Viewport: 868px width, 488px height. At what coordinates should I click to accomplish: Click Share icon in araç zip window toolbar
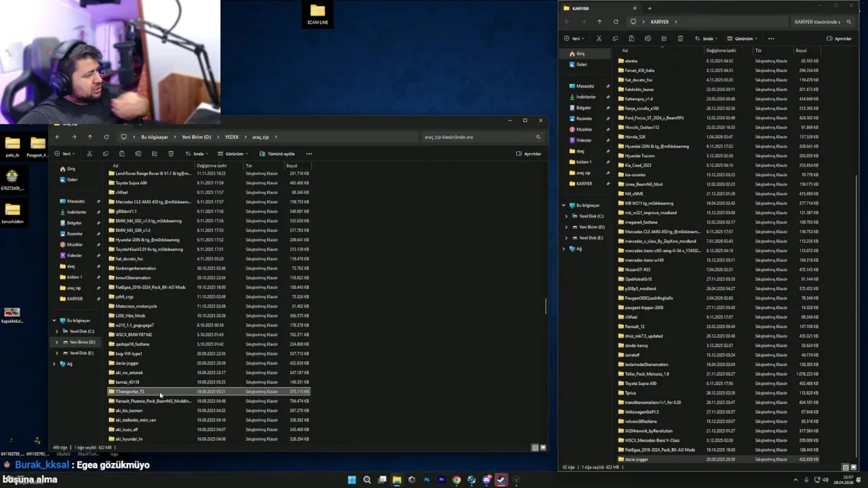tap(154, 154)
